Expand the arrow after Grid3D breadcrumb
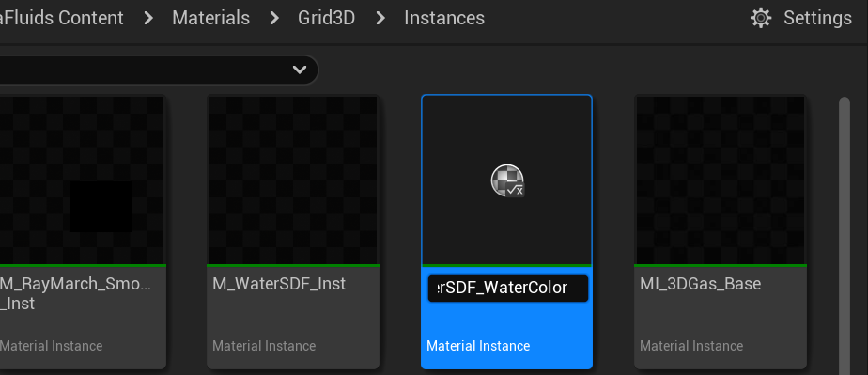The width and height of the screenshot is (868, 375). [380, 18]
